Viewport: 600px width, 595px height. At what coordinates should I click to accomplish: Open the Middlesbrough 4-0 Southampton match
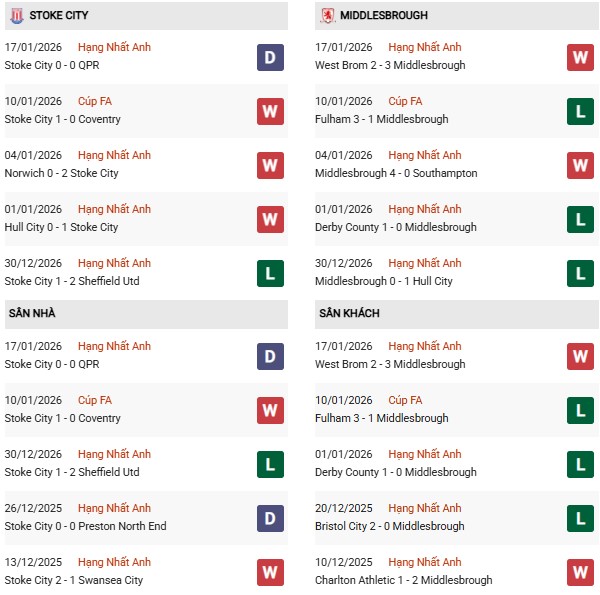coord(396,173)
